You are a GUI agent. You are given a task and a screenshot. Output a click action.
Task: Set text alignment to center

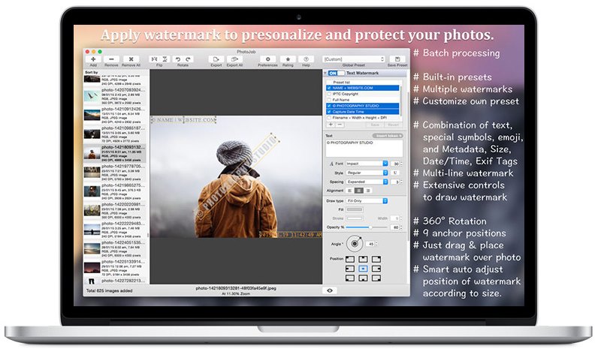tap(359, 191)
